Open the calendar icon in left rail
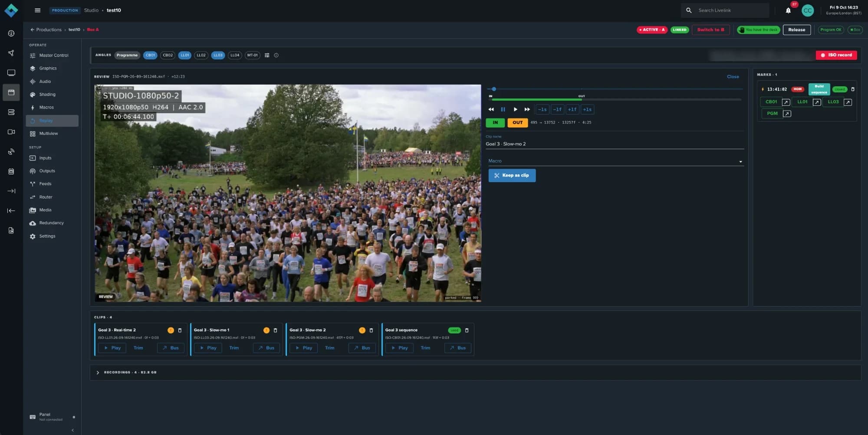 (x=11, y=171)
